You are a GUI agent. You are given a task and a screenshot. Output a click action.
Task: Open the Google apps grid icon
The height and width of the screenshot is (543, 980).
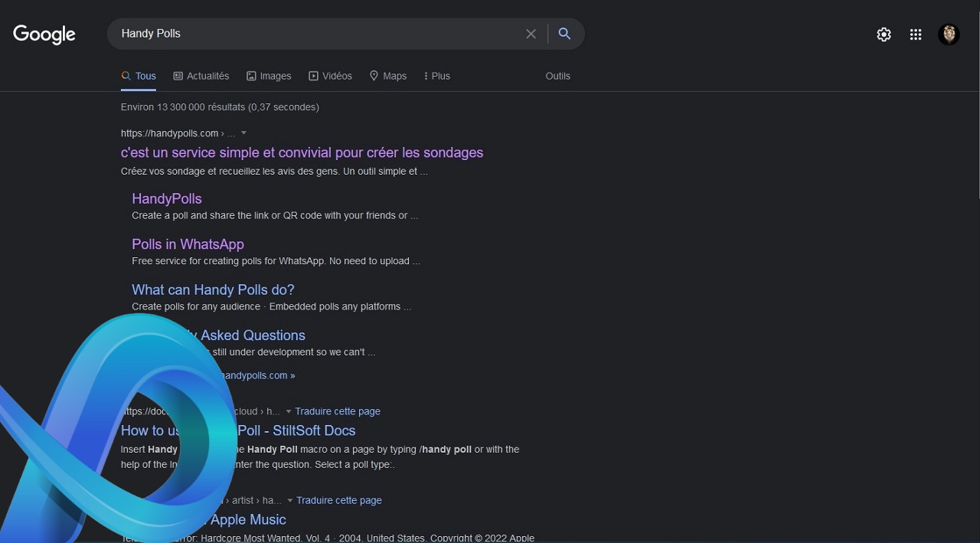point(916,34)
